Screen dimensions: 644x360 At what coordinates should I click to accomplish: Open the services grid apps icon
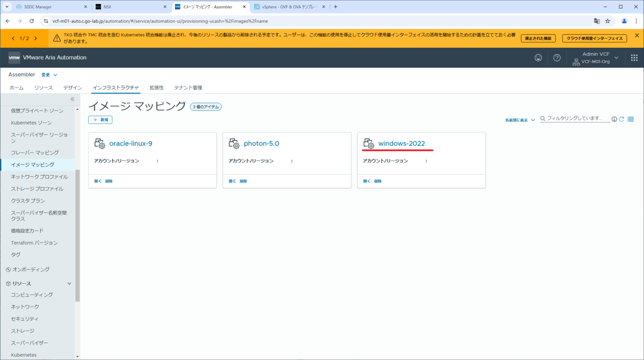pos(634,57)
